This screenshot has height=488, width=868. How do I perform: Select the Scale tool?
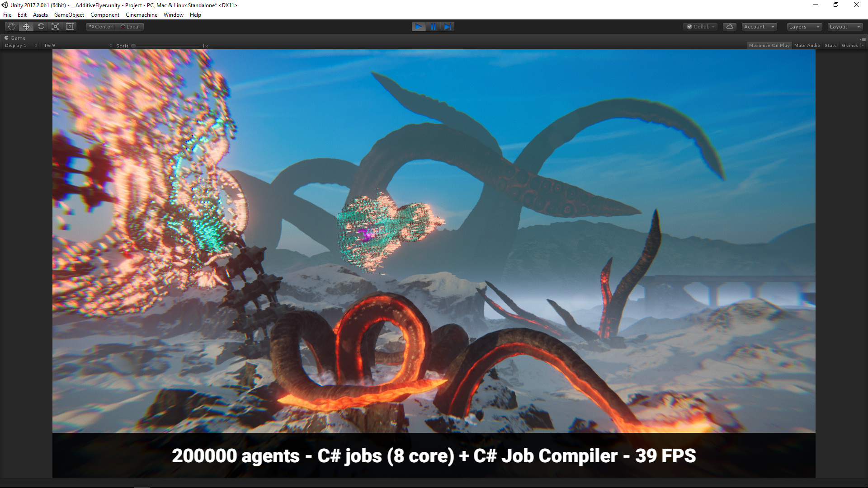[x=55, y=27]
